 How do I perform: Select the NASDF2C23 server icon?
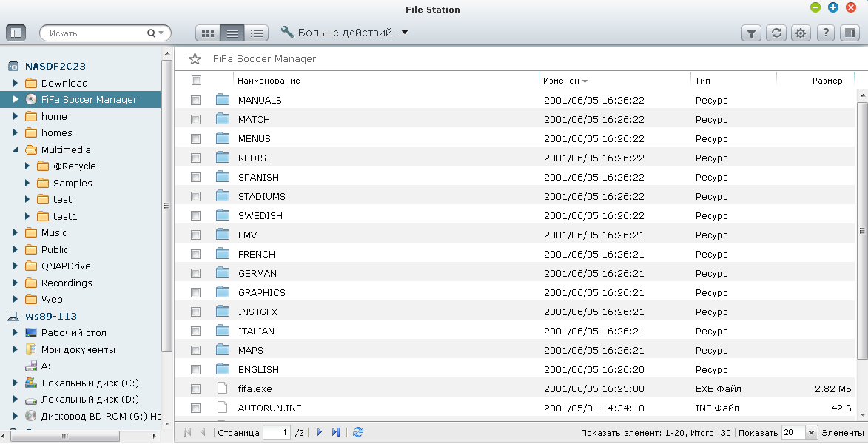(x=13, y=67)
